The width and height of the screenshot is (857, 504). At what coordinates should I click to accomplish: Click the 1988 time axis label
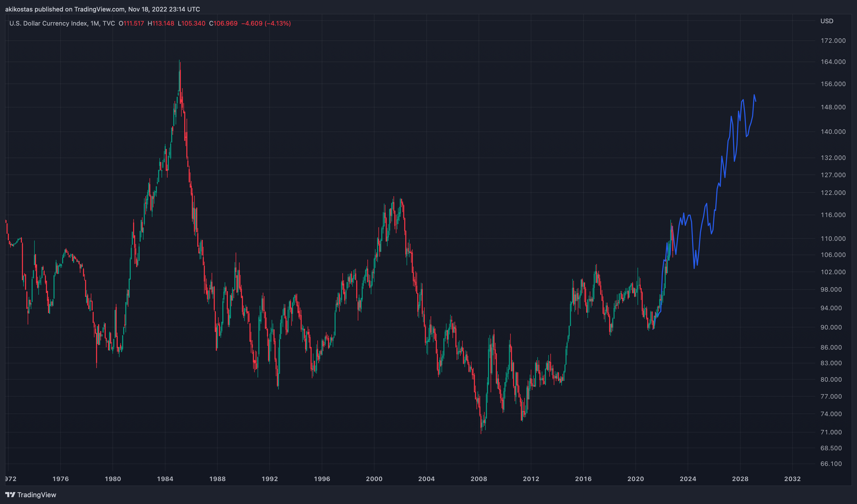(x=217, y=479)
